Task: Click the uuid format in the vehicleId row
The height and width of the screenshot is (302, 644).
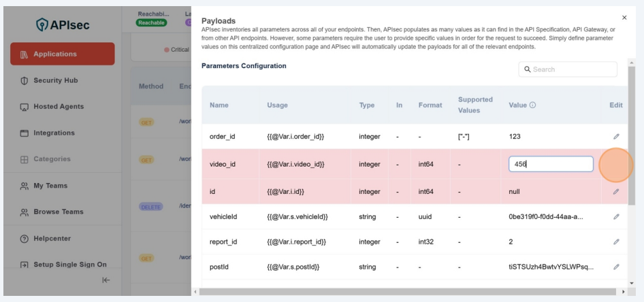Action: pos(425,217)
